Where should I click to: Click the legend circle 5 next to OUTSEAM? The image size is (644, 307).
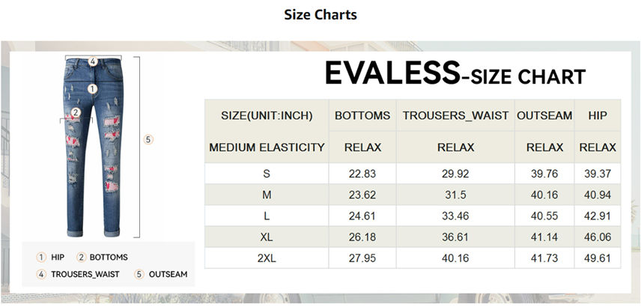click(139, 274)
